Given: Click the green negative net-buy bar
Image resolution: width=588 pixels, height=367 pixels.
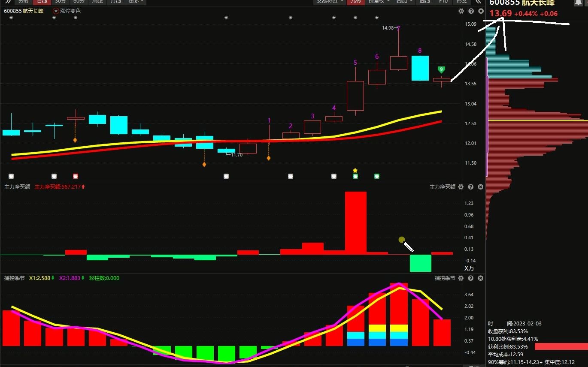Looking at the screenshot, I should (420, 263).
